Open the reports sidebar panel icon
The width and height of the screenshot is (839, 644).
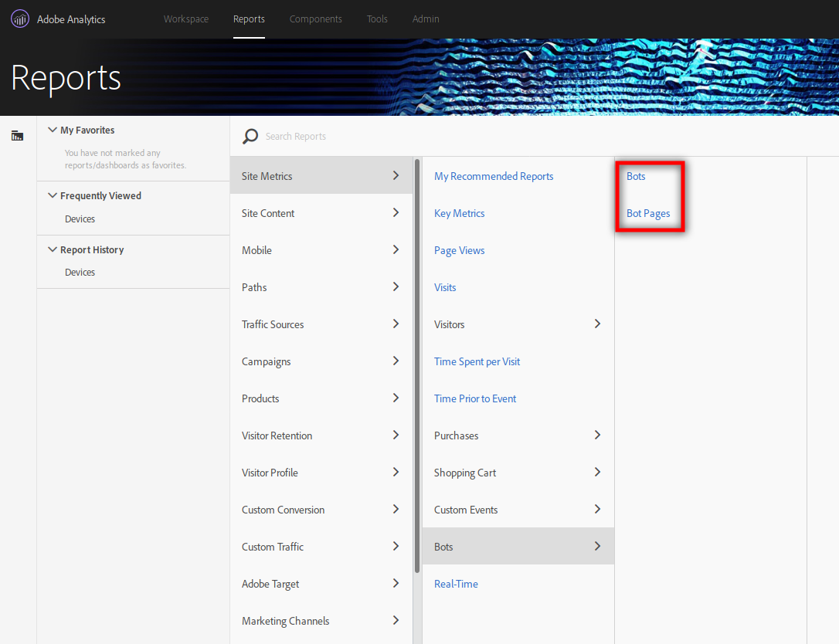tap(17, 136)
